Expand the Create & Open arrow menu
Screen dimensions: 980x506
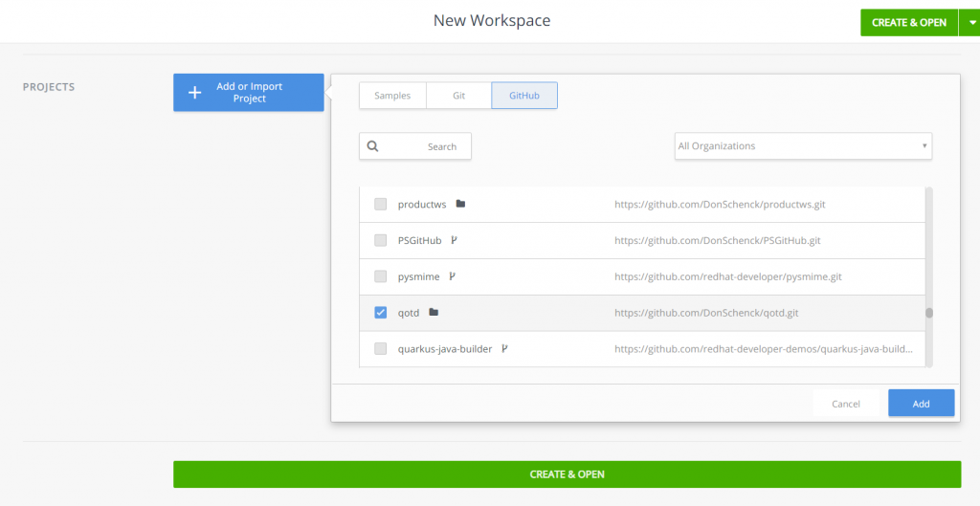(969, 22)
